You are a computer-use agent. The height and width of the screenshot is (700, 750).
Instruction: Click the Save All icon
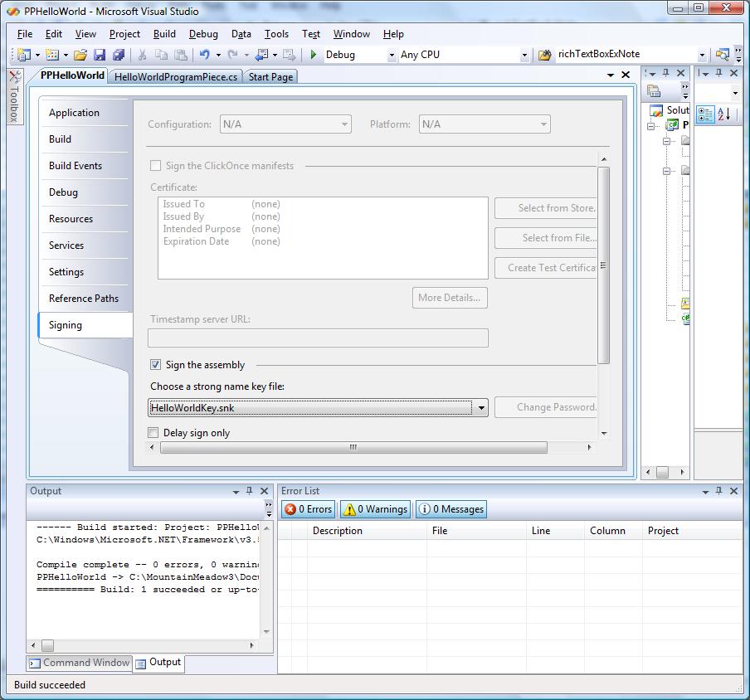(119, 55)
